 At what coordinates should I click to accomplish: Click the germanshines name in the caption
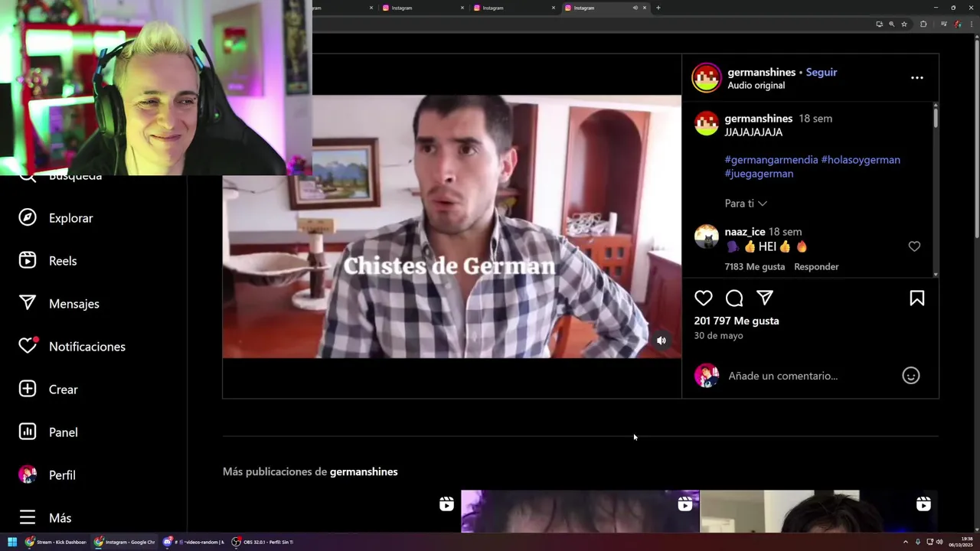click(x=758, y=119)
